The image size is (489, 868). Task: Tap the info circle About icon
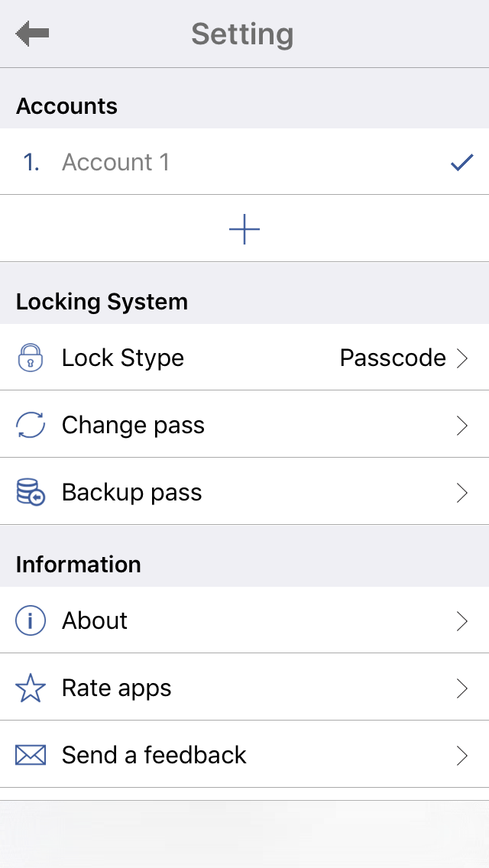click(31, 620)
